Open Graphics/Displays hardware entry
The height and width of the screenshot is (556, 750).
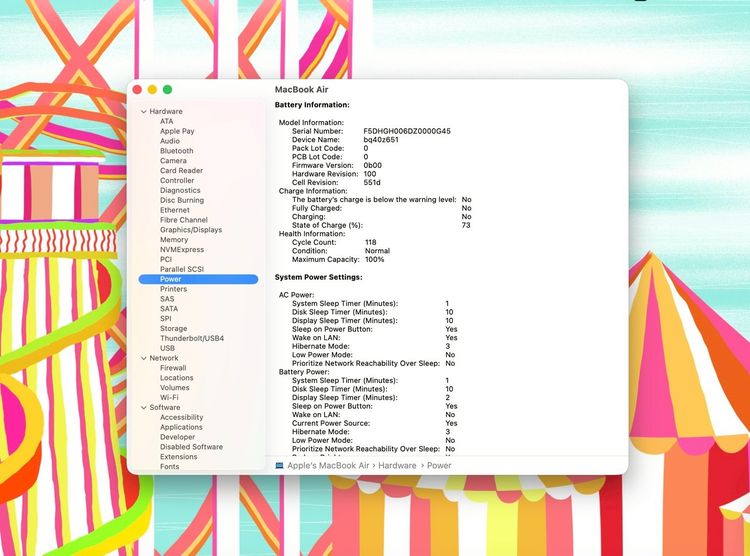191,230
